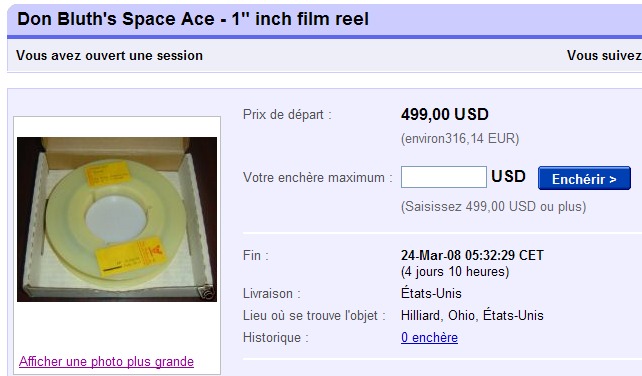Image resolution: width=642 pixels, height=376 pixels.
Task: Select the 499,00 USD starting price
Action: tap(445, 114)
